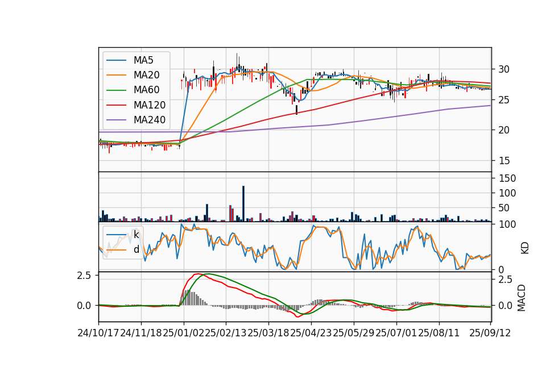Viewport: 546px width, 392px height.
Task: Click the 25/08/11 date axis label
Action: coord(439,333)
